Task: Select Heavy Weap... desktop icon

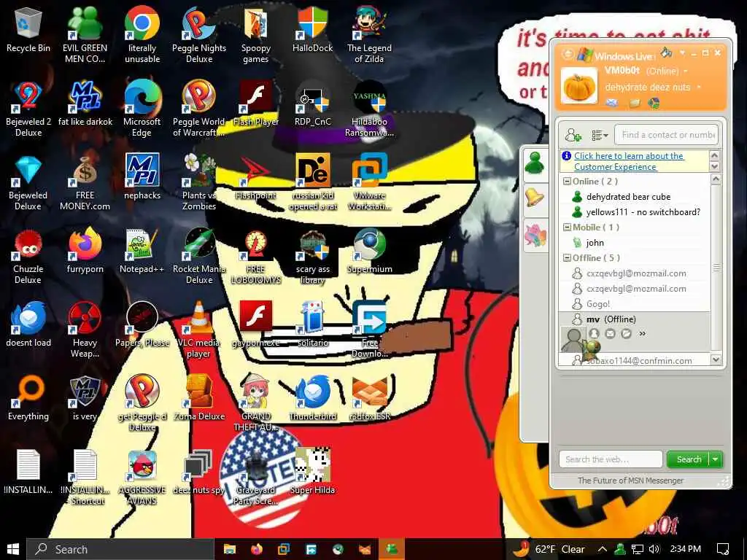Action: click(x=85, y=330)
